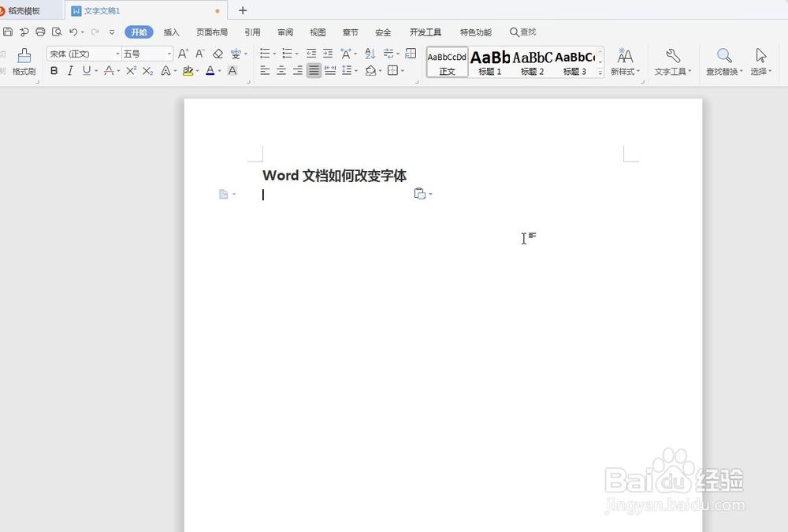Switch to the 视图 tab

[318, 32]
